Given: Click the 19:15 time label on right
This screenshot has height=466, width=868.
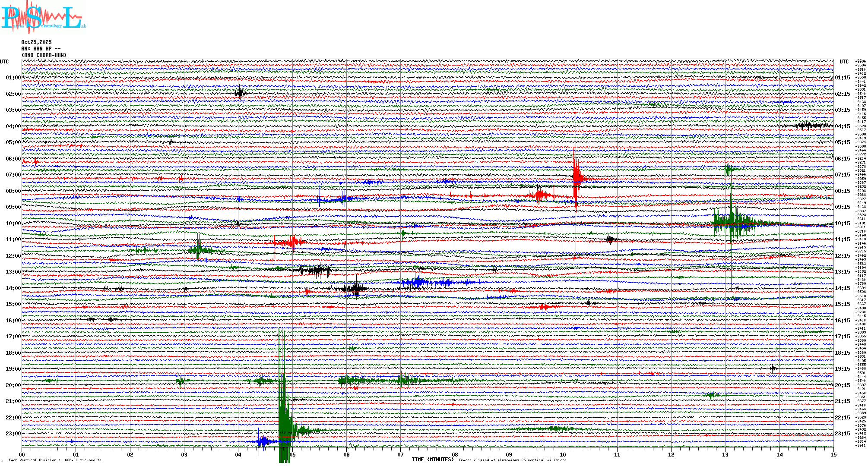Looking at the screenshot, I should click(842, 369).
